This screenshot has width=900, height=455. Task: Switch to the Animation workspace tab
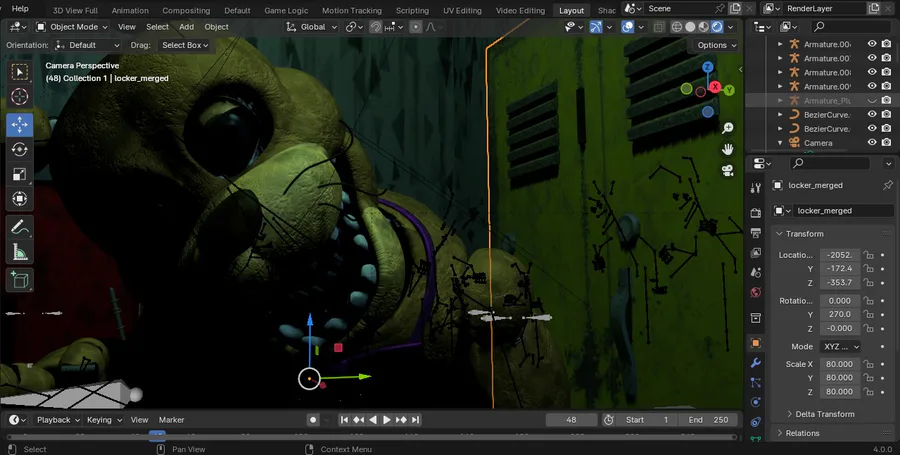pyautogui.click(x=130, y=10)
